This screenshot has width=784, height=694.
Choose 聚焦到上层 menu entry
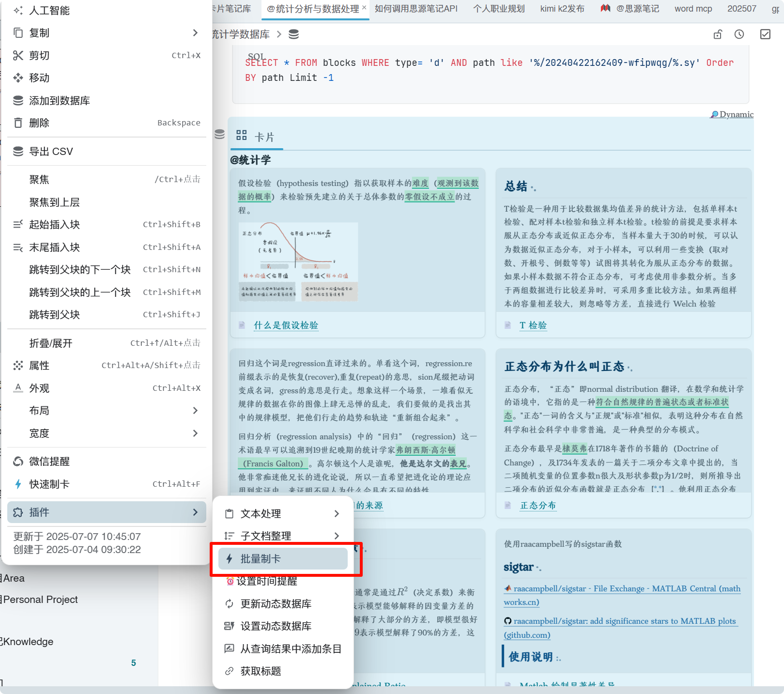coord(107,202)
